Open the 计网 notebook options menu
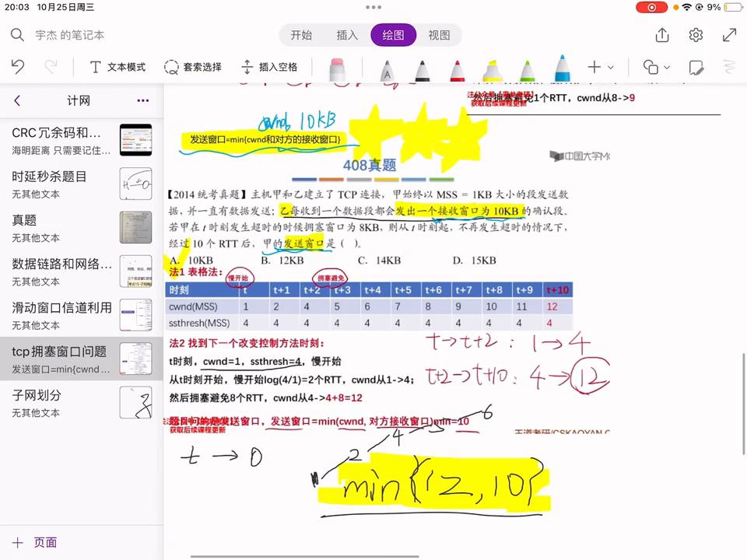The width and height of the screenshot is (747, 560). click(x=142, y=100)
